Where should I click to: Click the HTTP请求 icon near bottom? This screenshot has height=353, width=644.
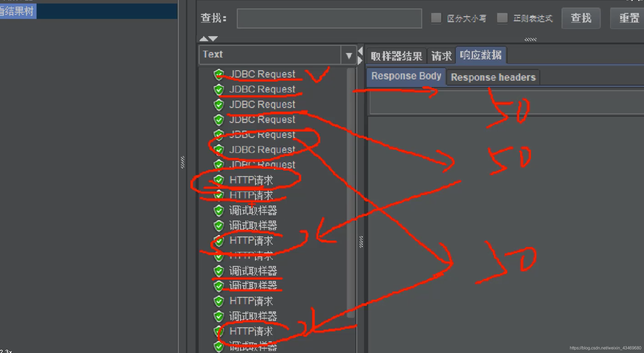pos(219,330)
